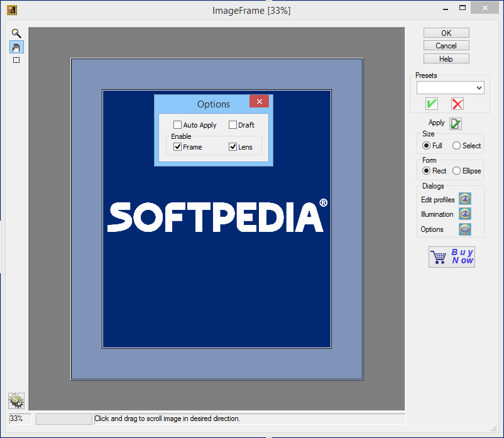The image size is (504, 438).
Task: Toggle Illumination dialog eye icon
Action: [x=465, y=214]
